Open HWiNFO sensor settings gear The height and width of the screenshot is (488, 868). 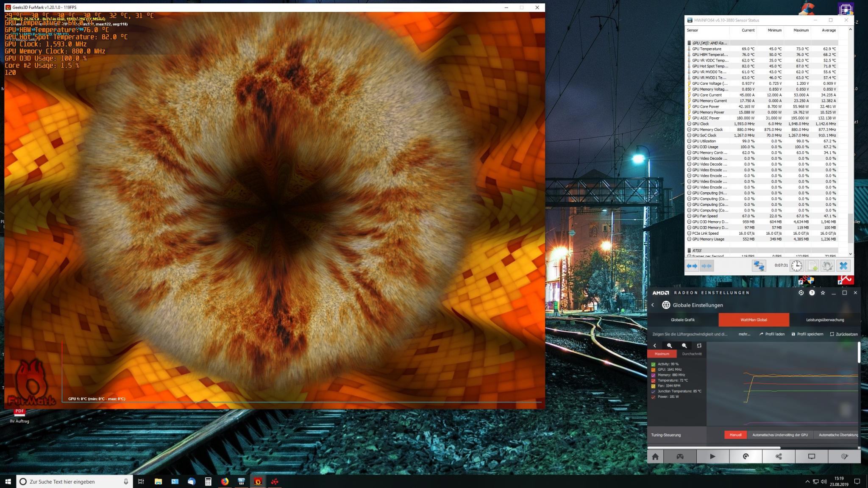point(827,266)
